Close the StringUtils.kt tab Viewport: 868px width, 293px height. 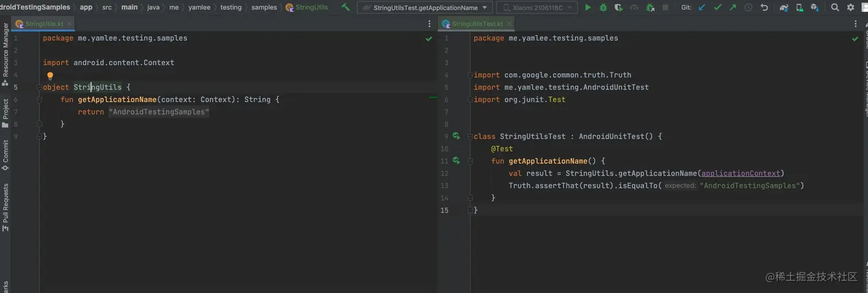coord(70,24)
